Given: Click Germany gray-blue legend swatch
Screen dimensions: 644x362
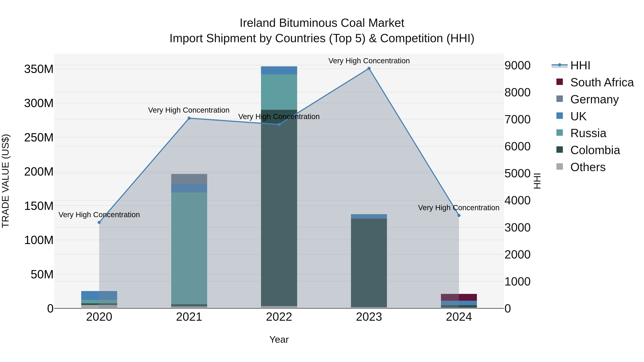Looking at the screenshot, I should coord(560,99).
